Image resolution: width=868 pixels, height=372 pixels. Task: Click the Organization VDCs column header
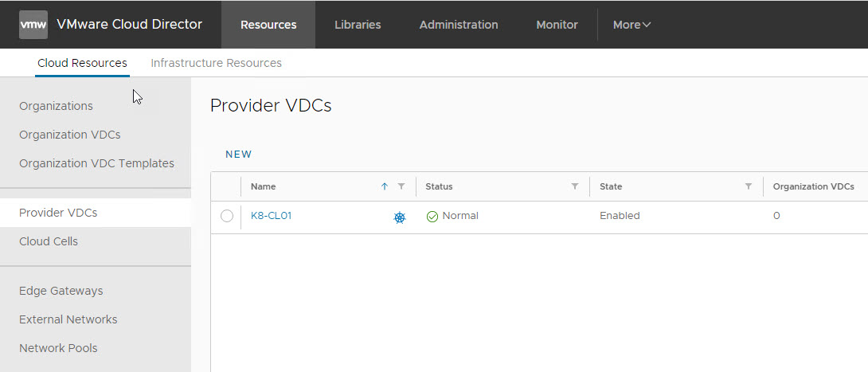tap(813, 186)
